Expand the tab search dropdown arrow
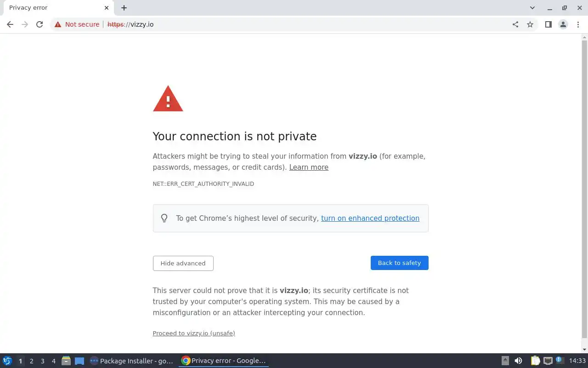This screenshot has height=368, width=588. tap(532, 8)
